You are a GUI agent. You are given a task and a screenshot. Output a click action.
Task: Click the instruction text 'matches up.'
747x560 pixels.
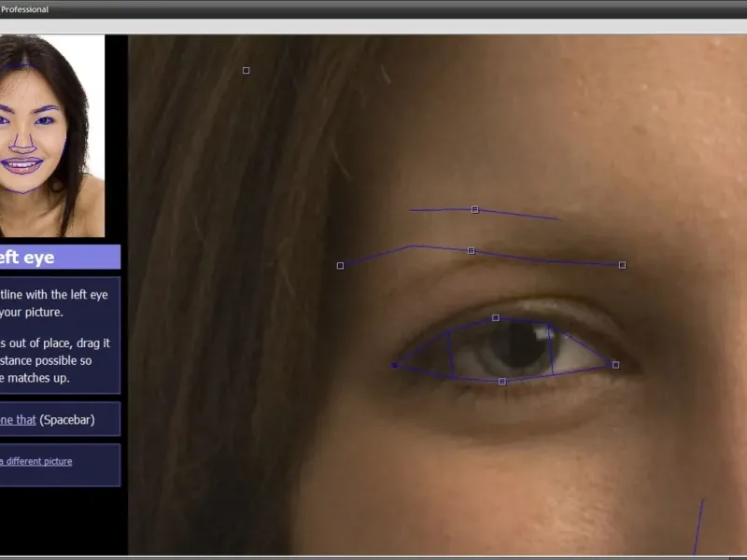click(38, 378)
